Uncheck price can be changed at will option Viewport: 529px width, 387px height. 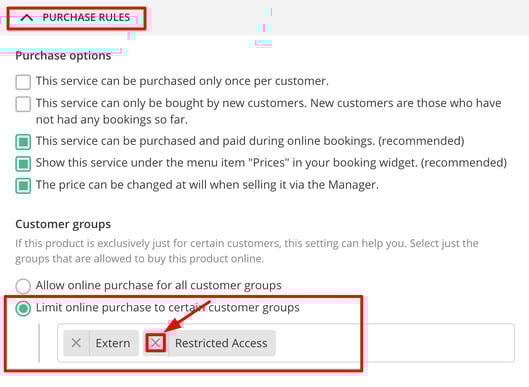pos(23,186)
